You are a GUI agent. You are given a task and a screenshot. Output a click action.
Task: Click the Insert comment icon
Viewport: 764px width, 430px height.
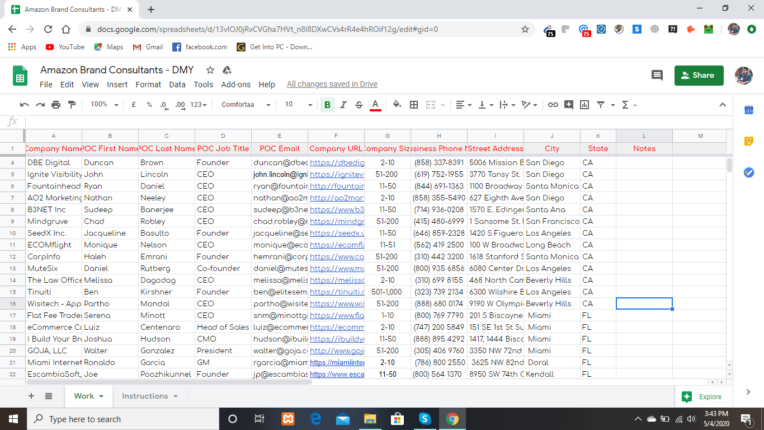569,105
